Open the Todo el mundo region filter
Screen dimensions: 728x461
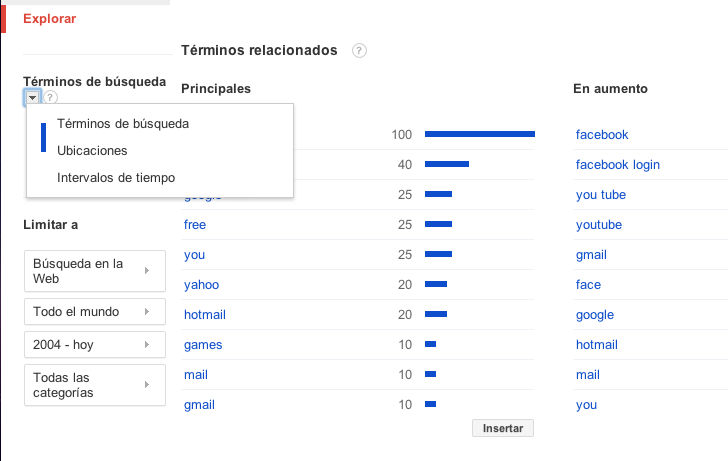(x=92, y=312)
